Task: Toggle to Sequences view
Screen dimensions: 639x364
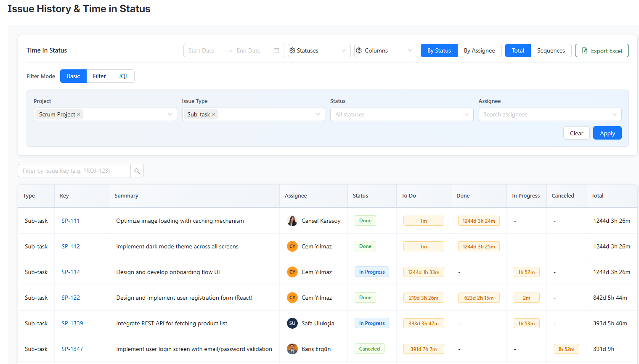Action: tap(551, 50)
